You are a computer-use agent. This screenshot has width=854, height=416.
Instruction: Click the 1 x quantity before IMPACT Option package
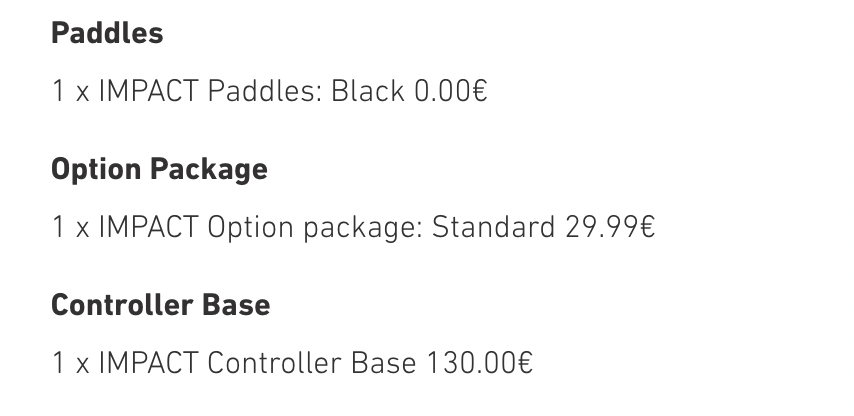click(70, 228)
